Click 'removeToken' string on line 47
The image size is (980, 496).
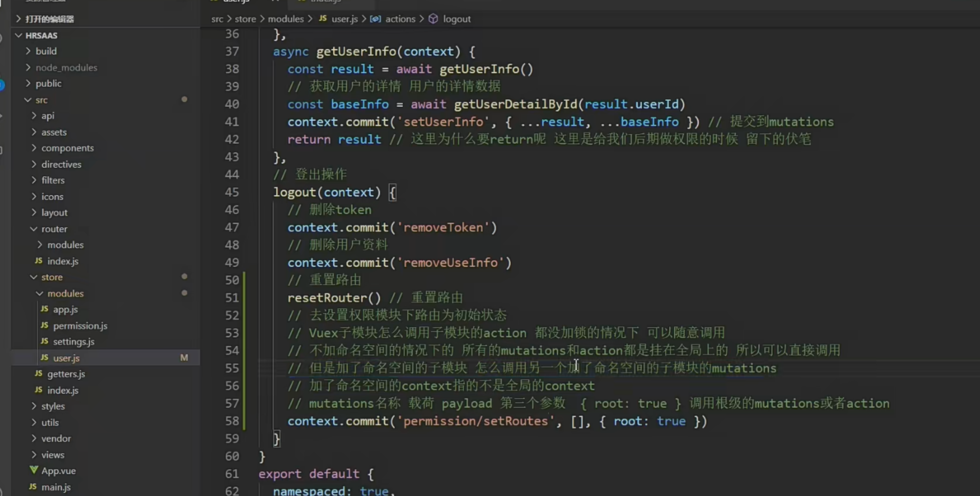[443, 227]
